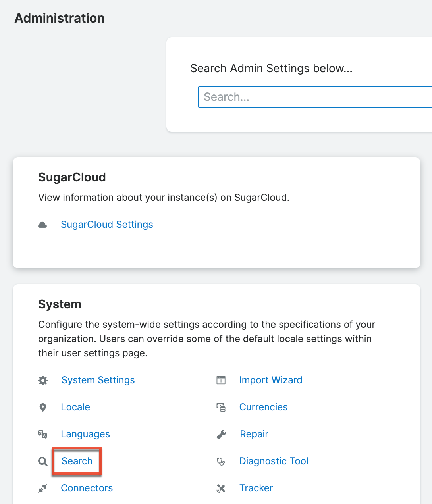Viewport: 432px width, 504px height.
Task: Click the SugarCloud cloud icon
Action: point(42,225)
